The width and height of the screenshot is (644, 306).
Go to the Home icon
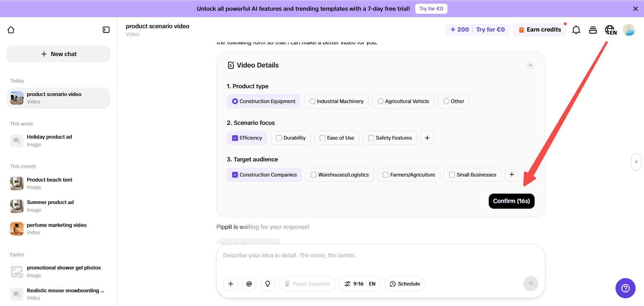click(x=11, y=30)
